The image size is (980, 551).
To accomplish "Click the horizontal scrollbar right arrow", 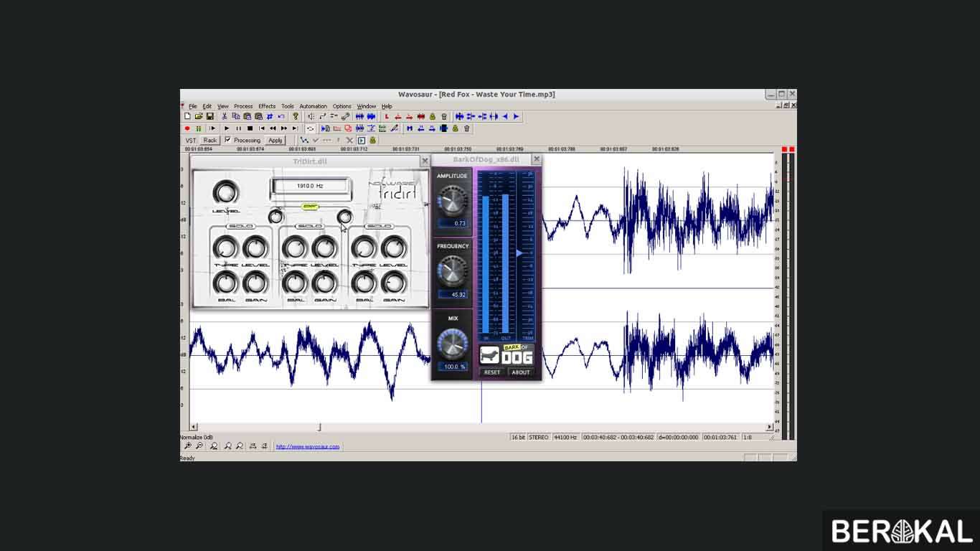I will tap(770, 427).
